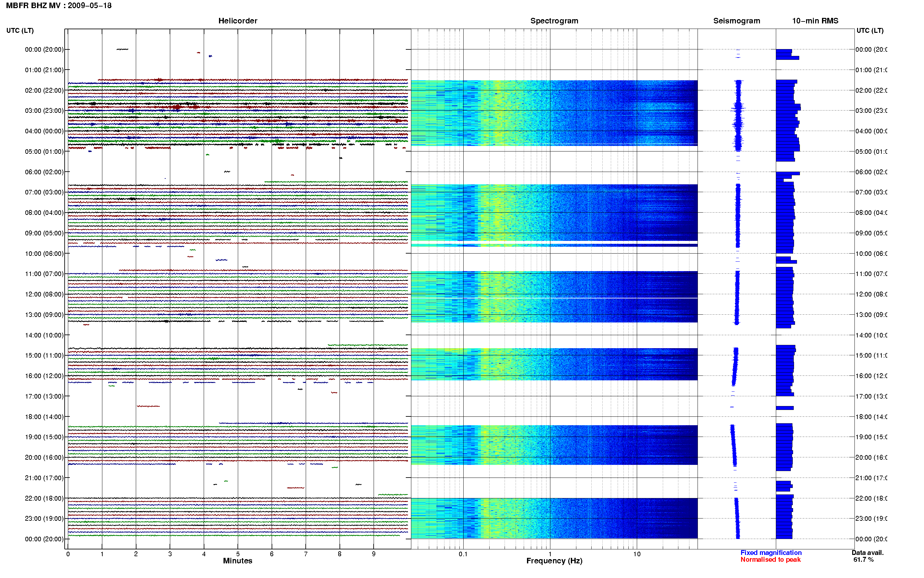The width and height of the screenshot is (924, 578).
Task: Click left axis label "20:00 (16:00)"
Action: tap(44, 458)
